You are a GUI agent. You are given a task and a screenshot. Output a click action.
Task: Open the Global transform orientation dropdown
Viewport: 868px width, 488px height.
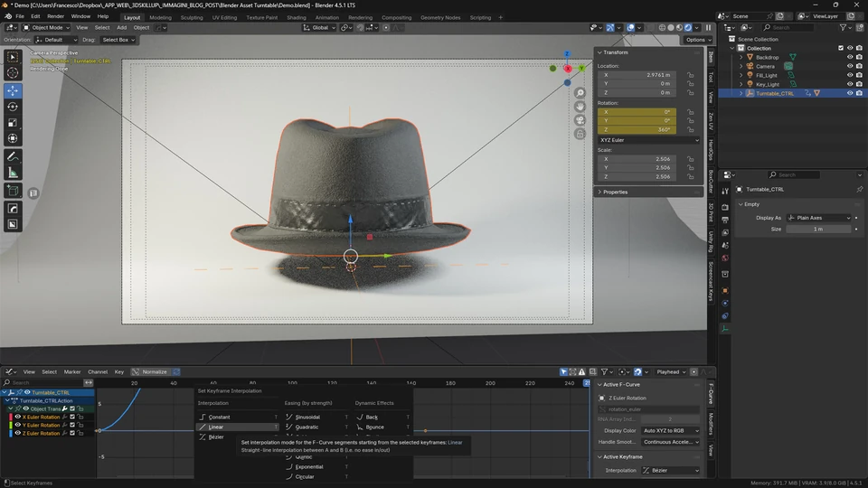point(319,28)
